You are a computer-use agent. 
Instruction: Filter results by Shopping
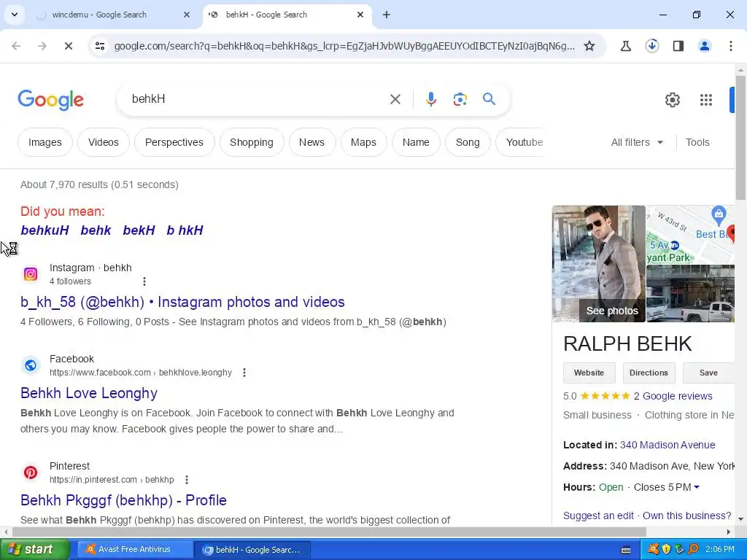point(252,142)
